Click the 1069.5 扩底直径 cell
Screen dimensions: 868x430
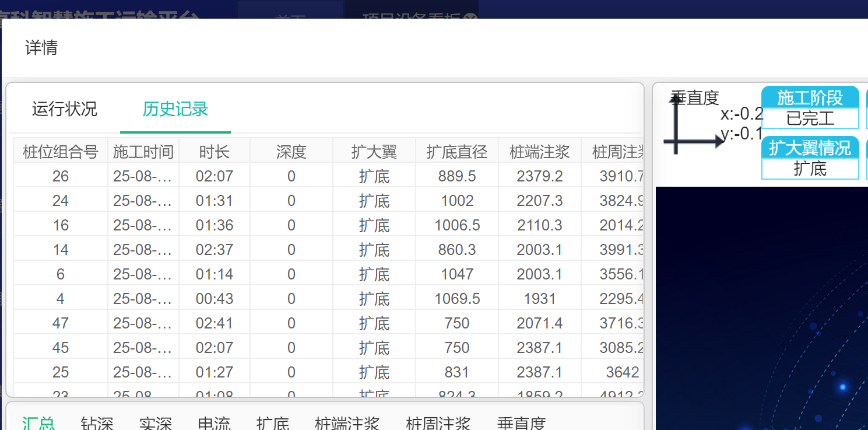(x=457, y=299)
